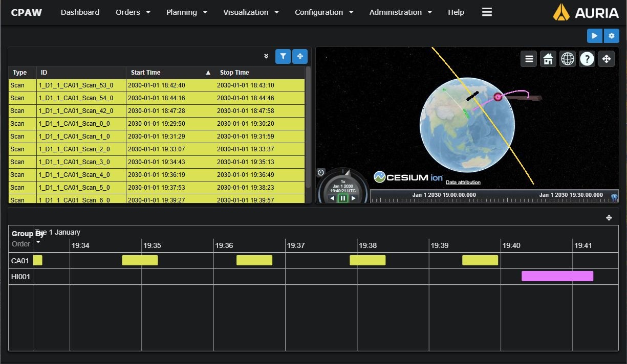Follow the Data attribution link

tap(463, 183)
